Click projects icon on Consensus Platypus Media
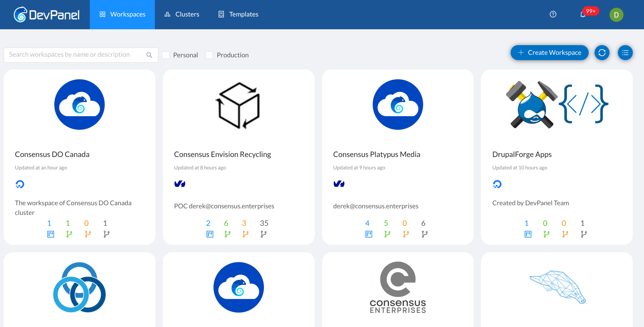This screenshot has width=644, height=327. click(x=369, y=234)
